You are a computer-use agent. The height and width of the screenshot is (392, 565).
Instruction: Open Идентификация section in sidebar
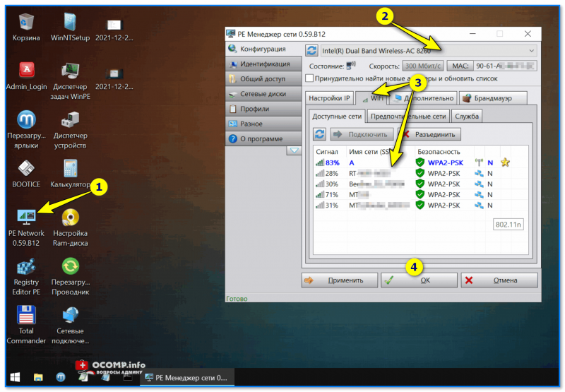pyautogui.click(x=263, y=64)
